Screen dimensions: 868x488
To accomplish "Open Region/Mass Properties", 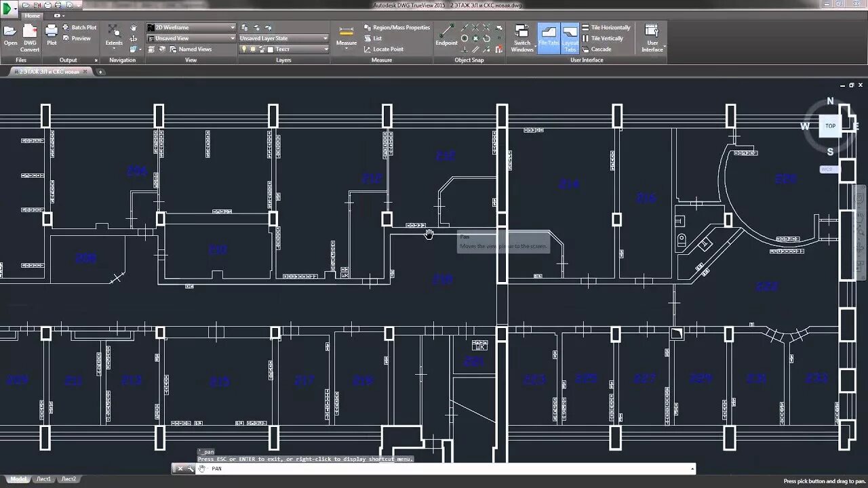I will click(396, 28).
